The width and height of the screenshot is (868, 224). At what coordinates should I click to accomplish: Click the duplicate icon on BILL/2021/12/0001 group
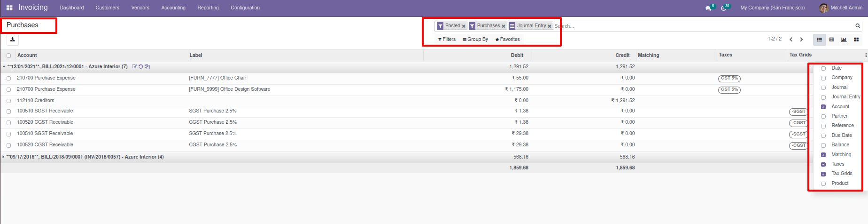coord(147,67)
